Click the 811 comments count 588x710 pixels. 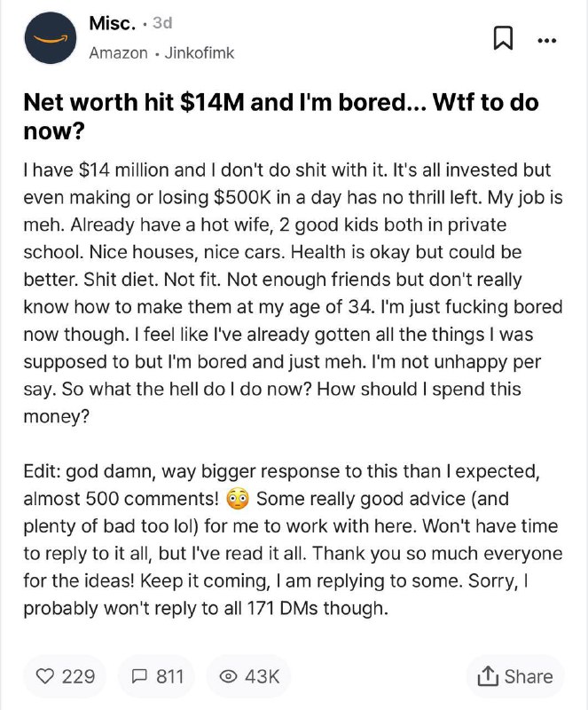(x=169, y=676)
